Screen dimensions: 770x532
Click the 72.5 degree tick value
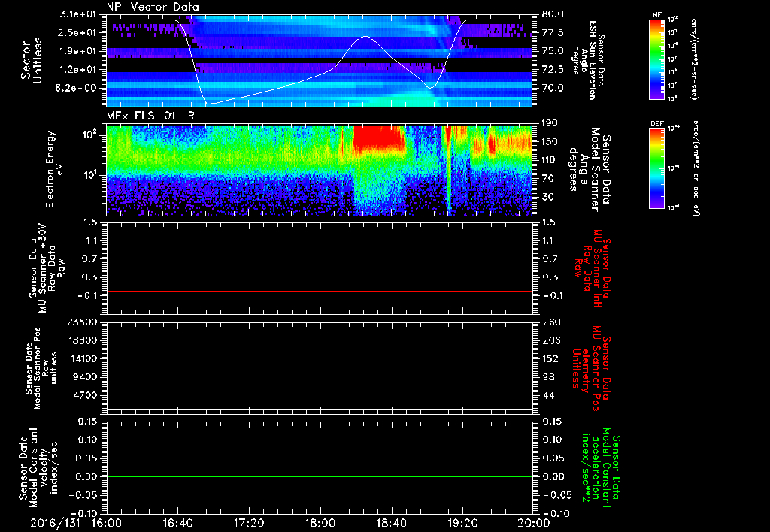553,70
